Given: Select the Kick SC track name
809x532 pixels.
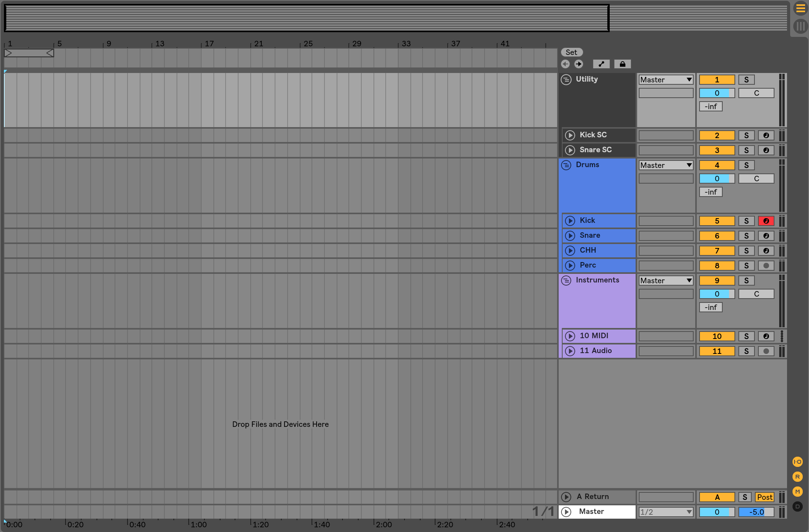Looking at the screenshot, I should click(593, 135).
